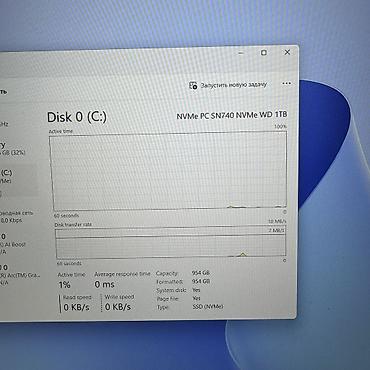Click the "1%" active time value
The image size is (370, 370).
click(64, 285)
